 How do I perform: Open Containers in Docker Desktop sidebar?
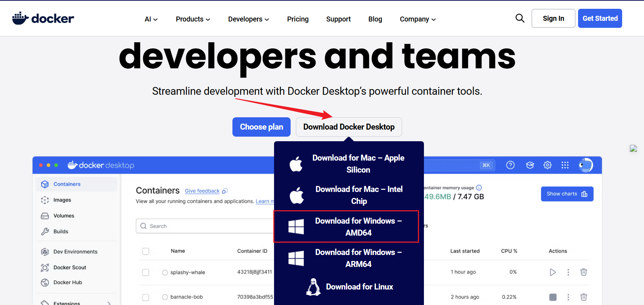(x=77, y=184)
